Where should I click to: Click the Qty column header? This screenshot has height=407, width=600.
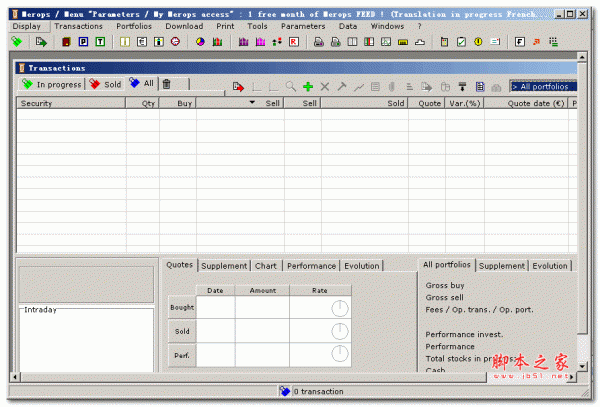pos(142,103)
